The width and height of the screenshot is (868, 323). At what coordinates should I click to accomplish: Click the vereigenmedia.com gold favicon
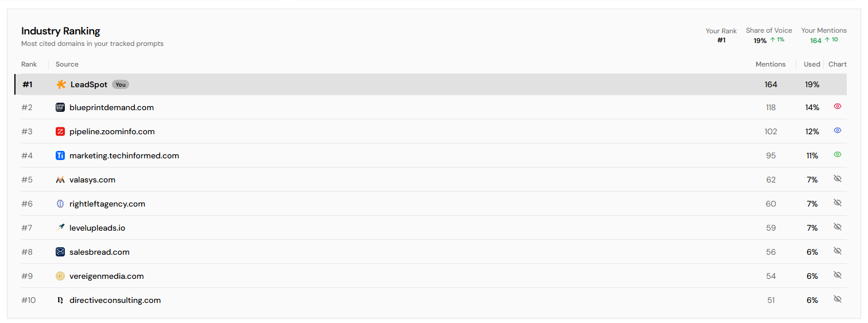click(60, 276)
